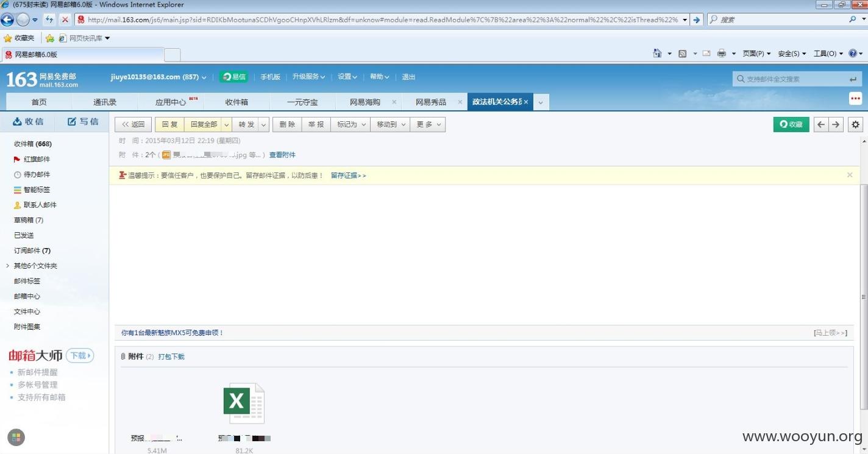868x454 pixels.
Task: Click the address bar Go arrow
Action: click(x=697, y=20)
